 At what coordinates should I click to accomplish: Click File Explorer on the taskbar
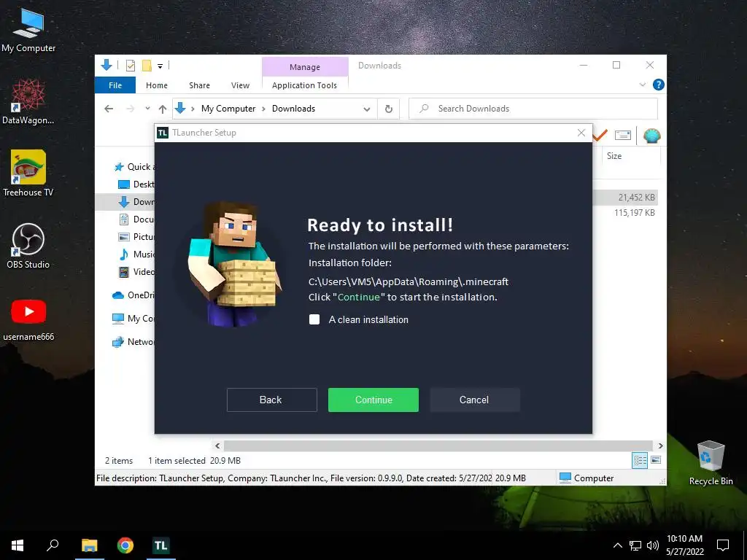click(90, 545)
